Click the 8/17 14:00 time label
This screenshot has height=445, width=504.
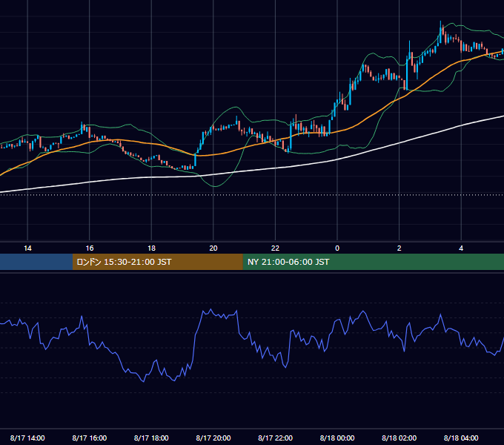tap(27, 438)
